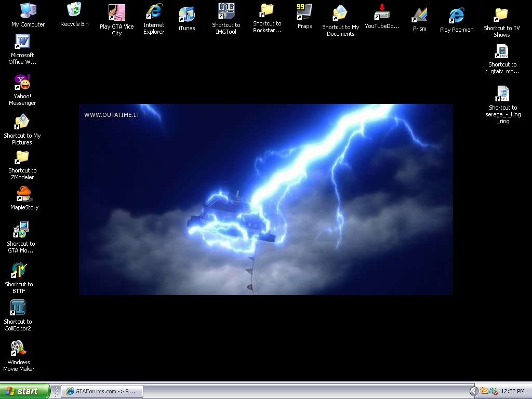
Task: Click the clock showing 12:52 PM
Action: tap(513, 391)
